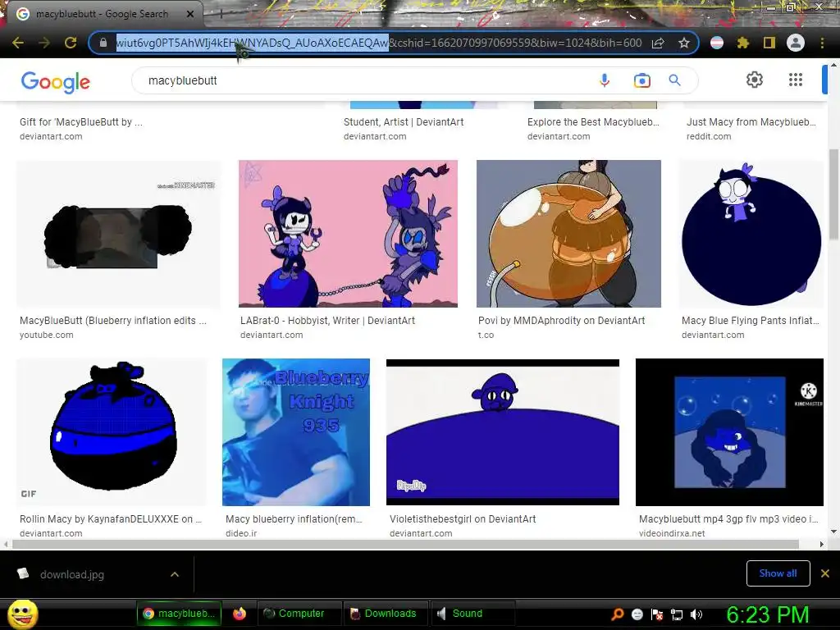The height and width of the screenshot is (630, 840).
Task: Click the orange magnifier tray icon
Action: point(617,614)
